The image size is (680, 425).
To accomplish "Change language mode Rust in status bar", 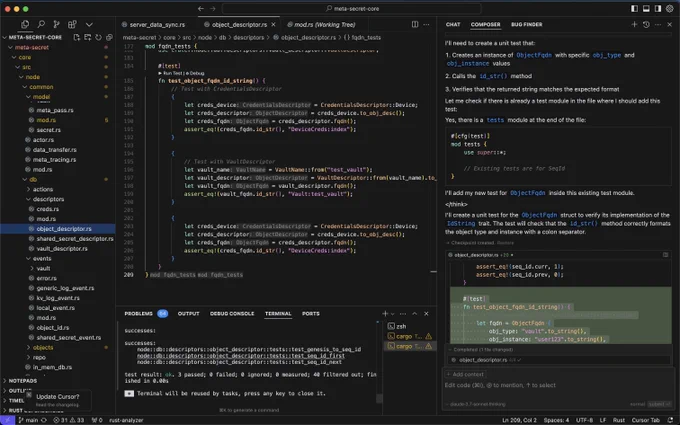I will coord(618,420).
